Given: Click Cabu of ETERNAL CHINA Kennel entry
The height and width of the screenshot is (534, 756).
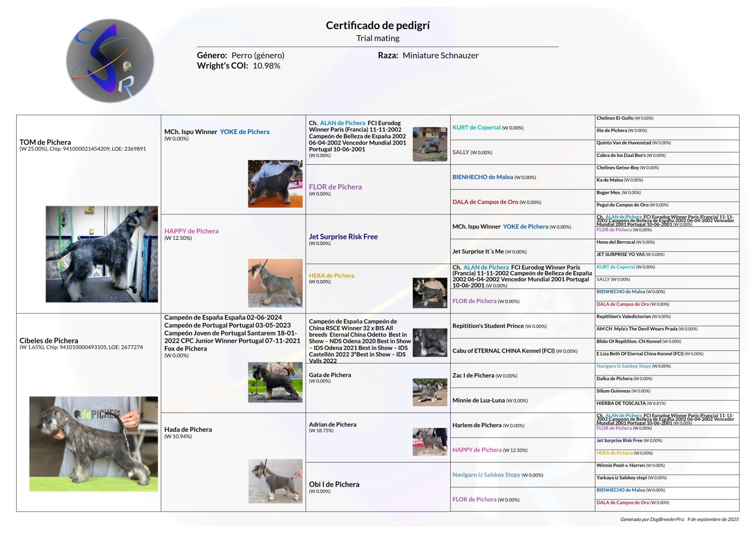Looking at the screenshot, I should [503, 351].
